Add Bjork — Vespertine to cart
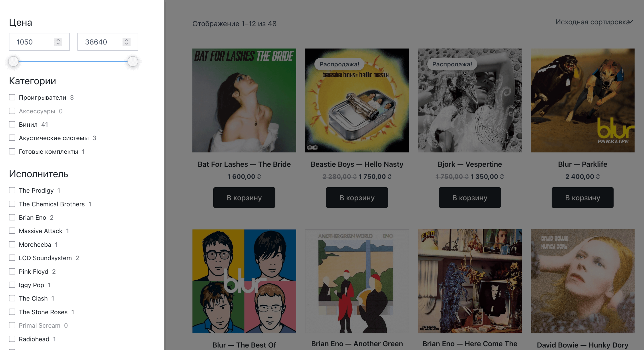 click(x=470, y=198)
